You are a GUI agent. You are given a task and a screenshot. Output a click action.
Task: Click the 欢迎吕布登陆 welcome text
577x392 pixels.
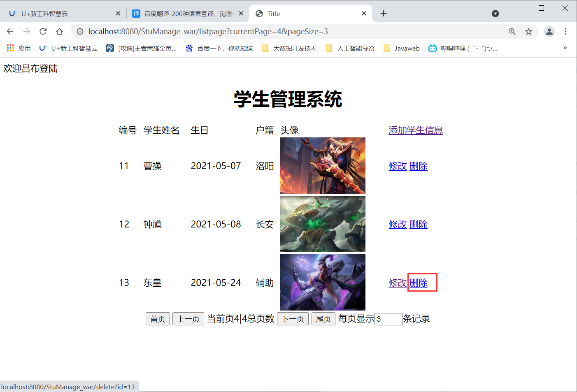click(x=30, y=69)
